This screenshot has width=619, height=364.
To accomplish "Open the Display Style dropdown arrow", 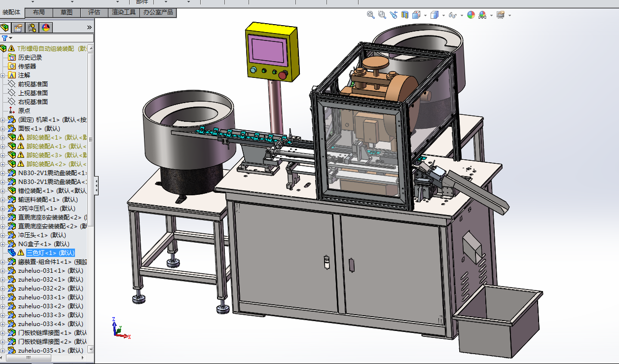I will [443, 15].
